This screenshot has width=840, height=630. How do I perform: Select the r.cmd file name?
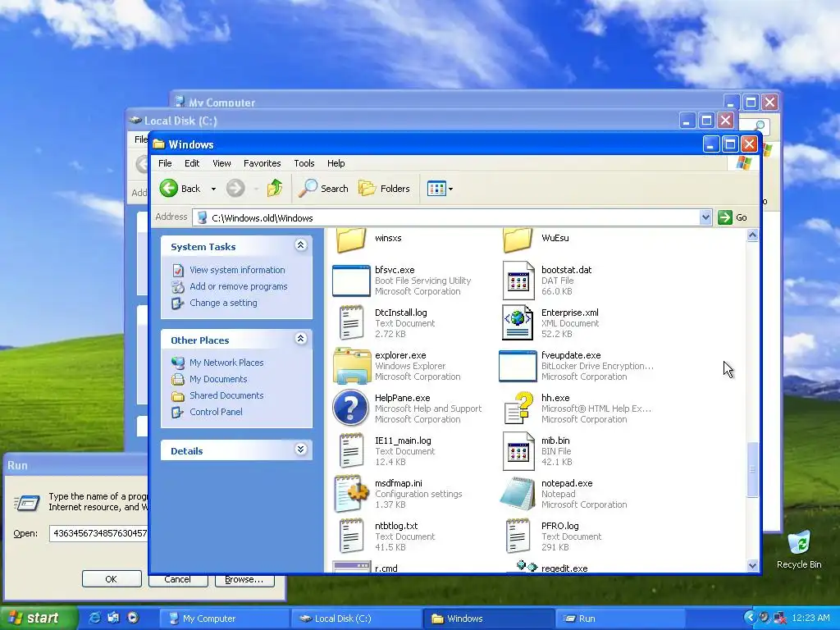coord(386,568)
